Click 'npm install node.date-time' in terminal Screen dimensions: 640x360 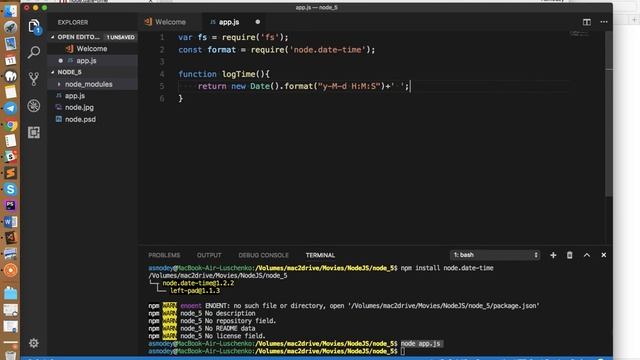pos(447,268)
